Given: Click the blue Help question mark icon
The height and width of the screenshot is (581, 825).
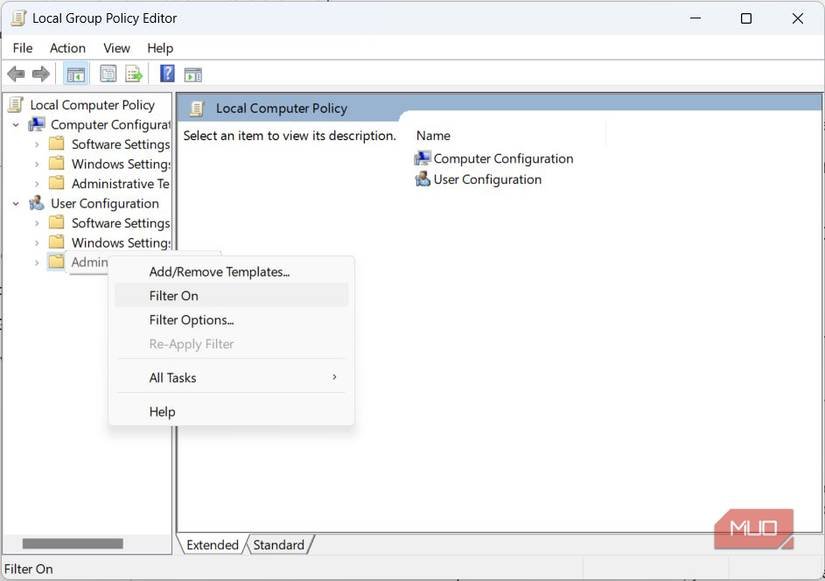Looking at the screenshot, I should pos(167,74).
